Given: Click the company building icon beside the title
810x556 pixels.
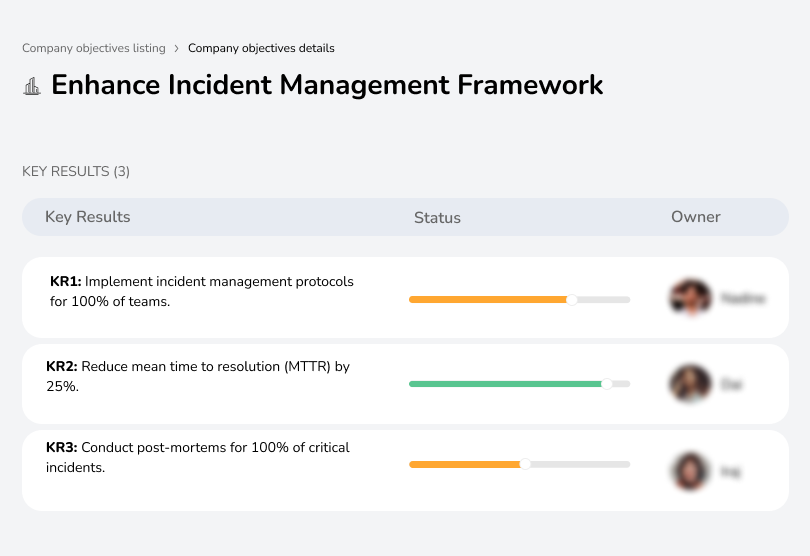Looking at the screenshot, I should (32, 86).
